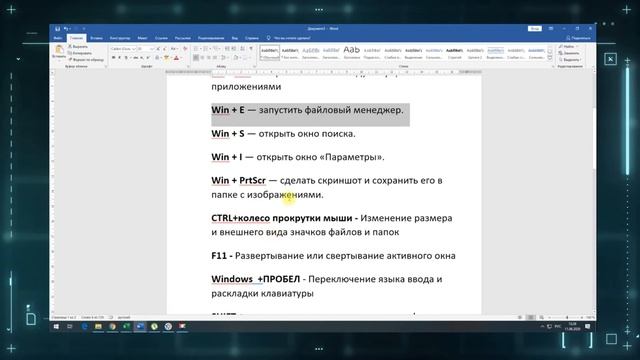Open the Выделить select dropdown
Viewport: 640px width, 360px height.
(x=569, y=60)
